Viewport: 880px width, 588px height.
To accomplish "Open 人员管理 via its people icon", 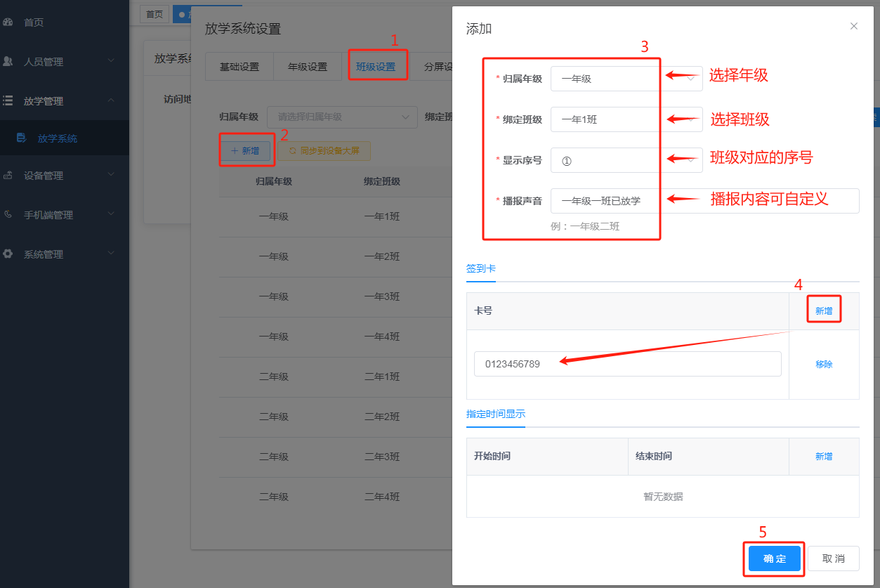I will click(8, 61).
